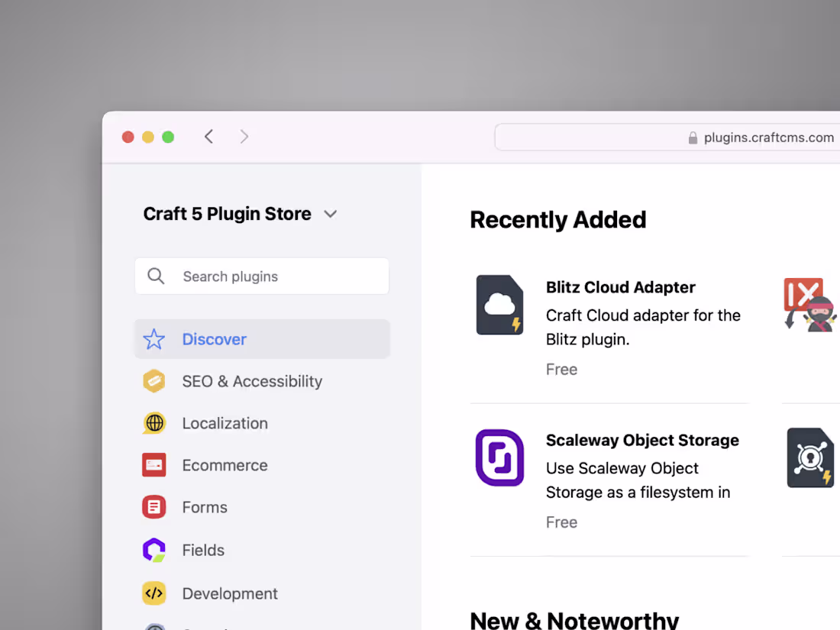Screen dimensions: 840x630
Task: Open the Blitz Cloud Adapter plugin page
Action: tap(620, 287)
